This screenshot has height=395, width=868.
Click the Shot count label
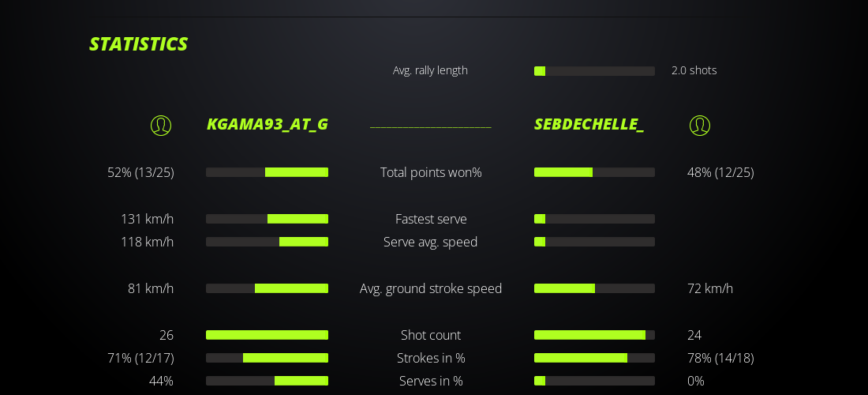click(x=431, y=335)
